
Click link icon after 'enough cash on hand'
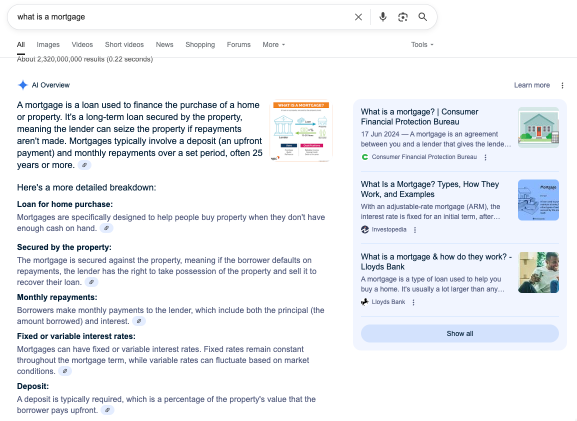pyautogui.click(x=106, y=228)
